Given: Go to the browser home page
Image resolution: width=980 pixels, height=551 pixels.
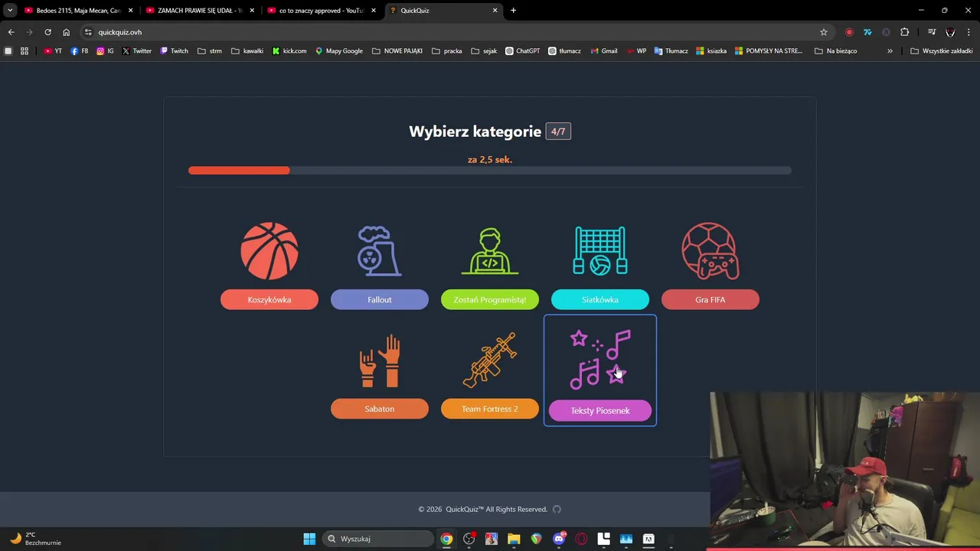Looking at the screenshot, I should tap(66, 32).
